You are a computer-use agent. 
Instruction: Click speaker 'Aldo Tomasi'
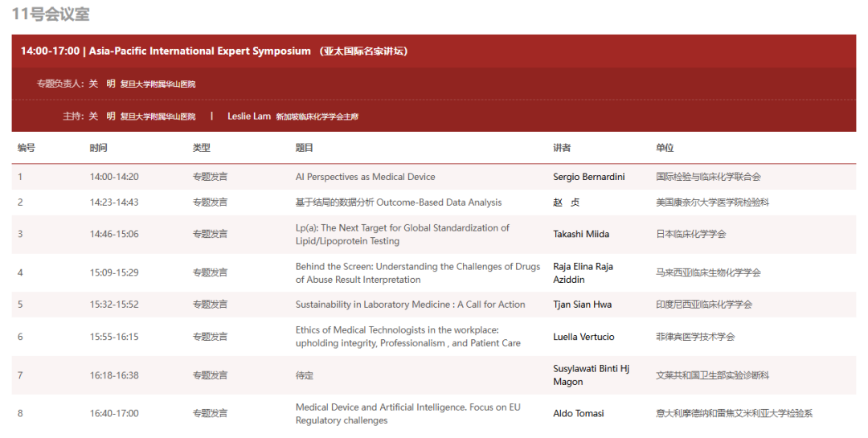pyautogui.click(x=579, y=414)
